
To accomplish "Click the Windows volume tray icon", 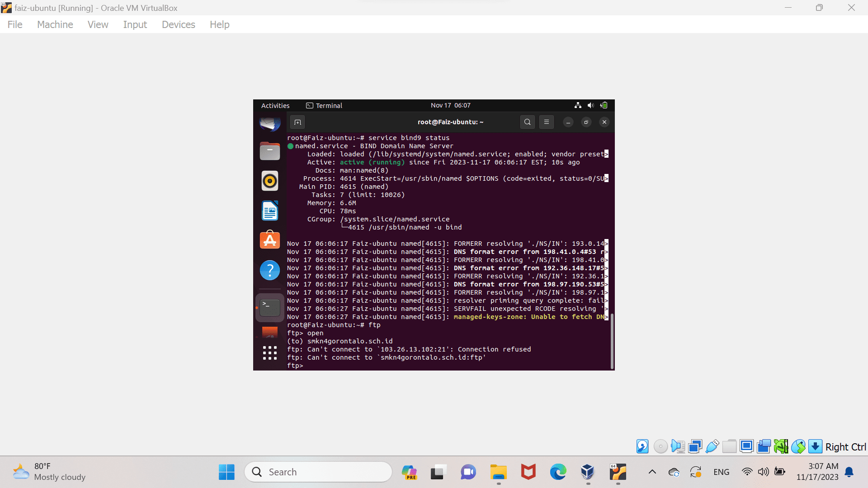I will tap(764, 472).
